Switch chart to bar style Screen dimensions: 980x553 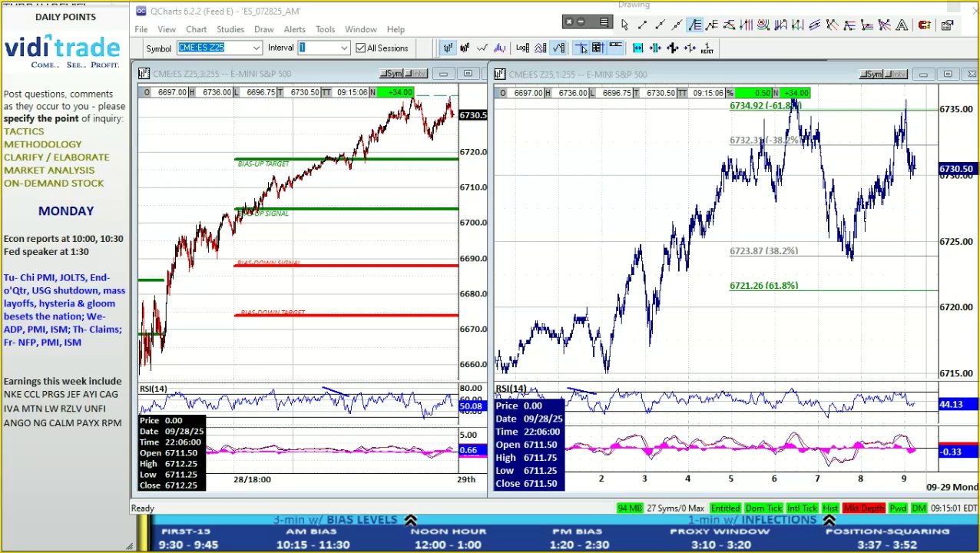point(448,48)
